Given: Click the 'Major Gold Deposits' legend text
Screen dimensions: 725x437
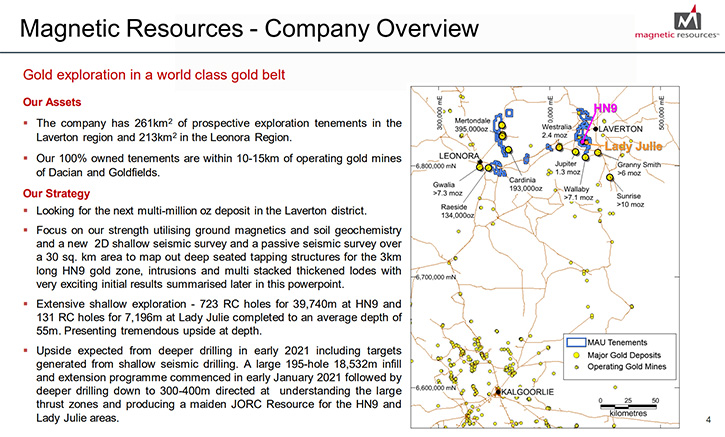Looking at the screenshot, I should (x=624, y=355).
